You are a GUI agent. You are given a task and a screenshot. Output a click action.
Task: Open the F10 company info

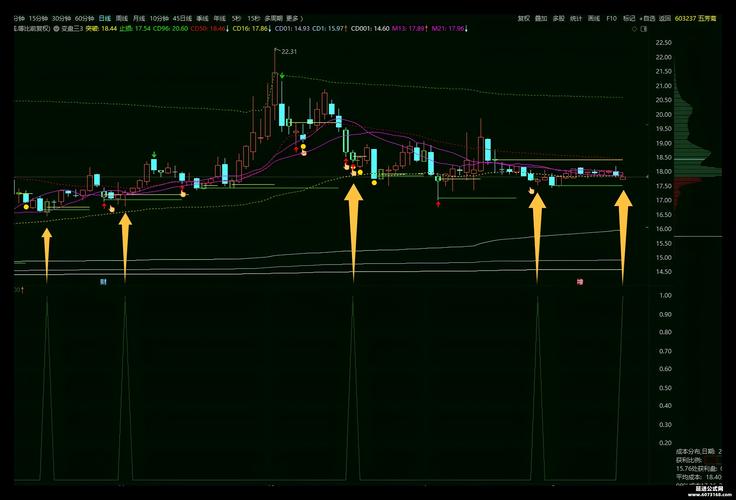pyautogui.click(x=612, y=18)
